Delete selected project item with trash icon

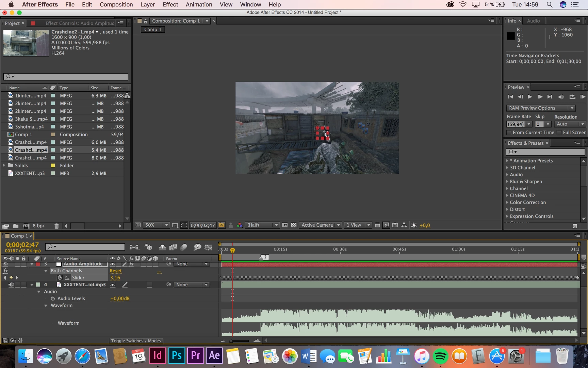click(56, 226)
